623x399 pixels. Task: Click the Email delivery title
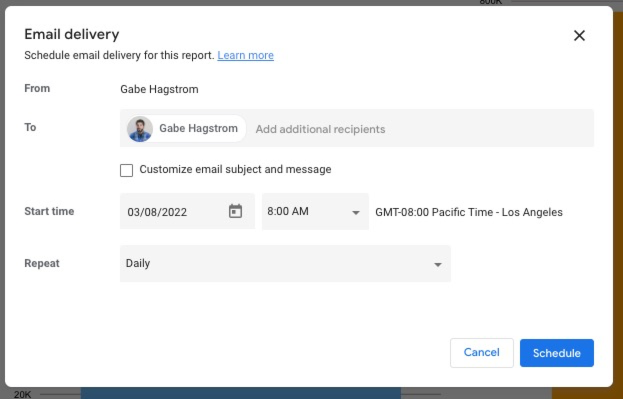(72, 34)
